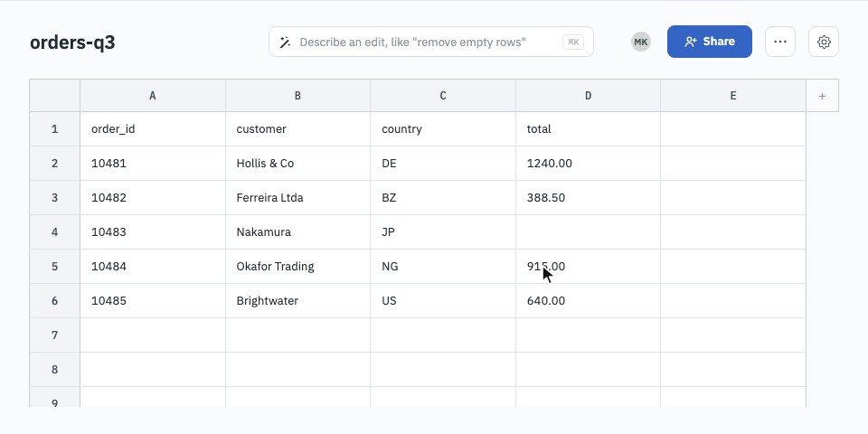Click the orders-q3 document title

(x=72, y=42)
